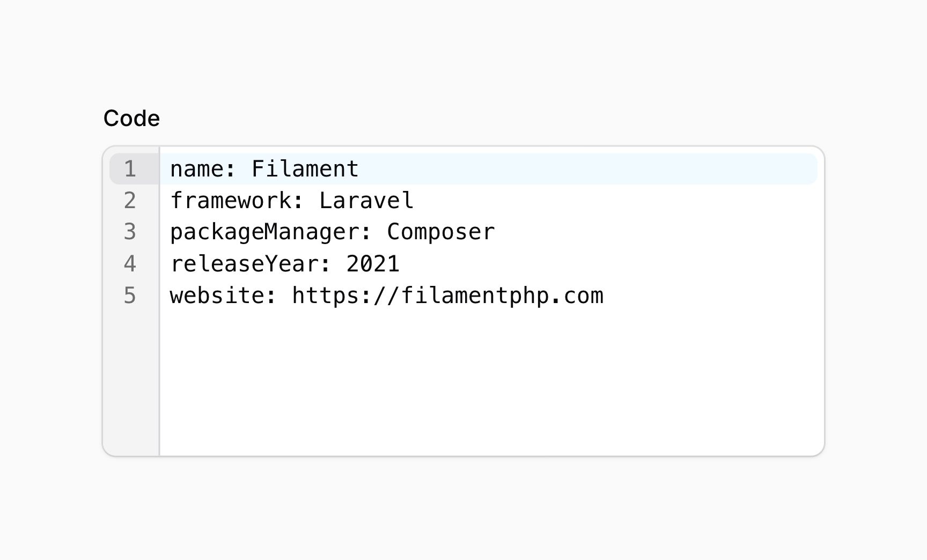Image resolution: width=927 pixels, height=560 pixels.
Task: Click the value '2021' on line 4
Action: [373, 263]
